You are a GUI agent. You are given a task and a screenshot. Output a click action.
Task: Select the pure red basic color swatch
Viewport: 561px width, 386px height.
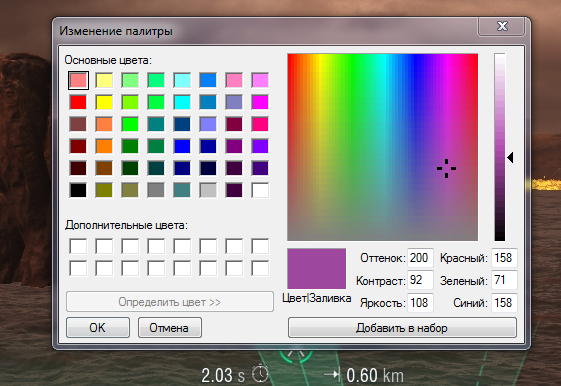pos(78,102)
